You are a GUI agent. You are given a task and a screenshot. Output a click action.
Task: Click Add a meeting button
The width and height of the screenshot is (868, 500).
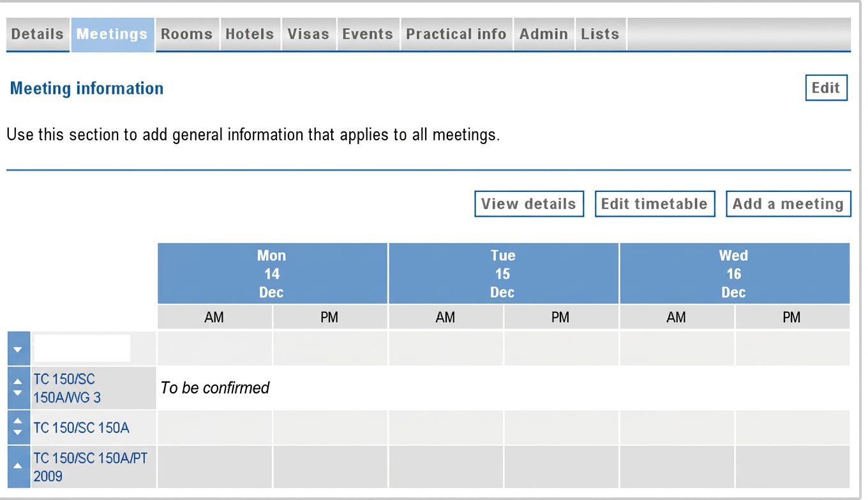coord(788,204)
